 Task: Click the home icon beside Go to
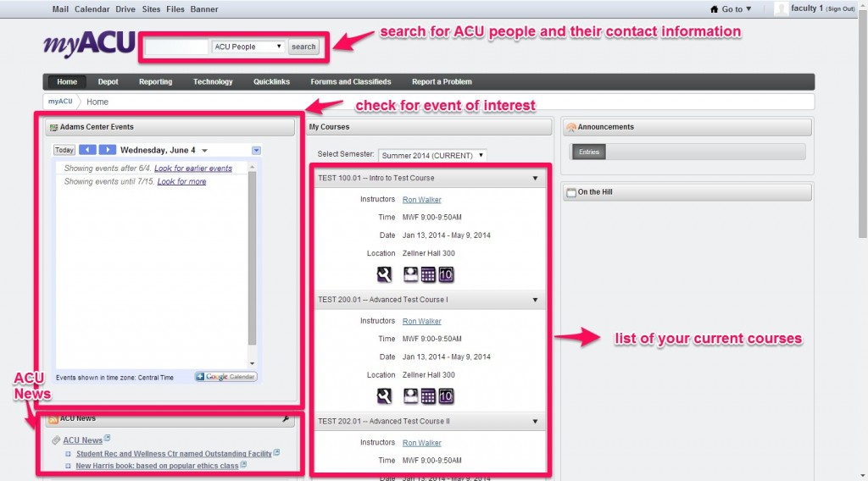(x=714, y=9)
